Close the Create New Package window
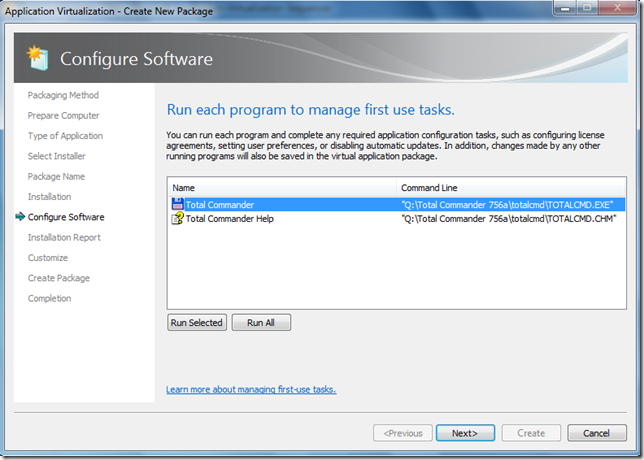The image size is (644, 460). (618, 8)
